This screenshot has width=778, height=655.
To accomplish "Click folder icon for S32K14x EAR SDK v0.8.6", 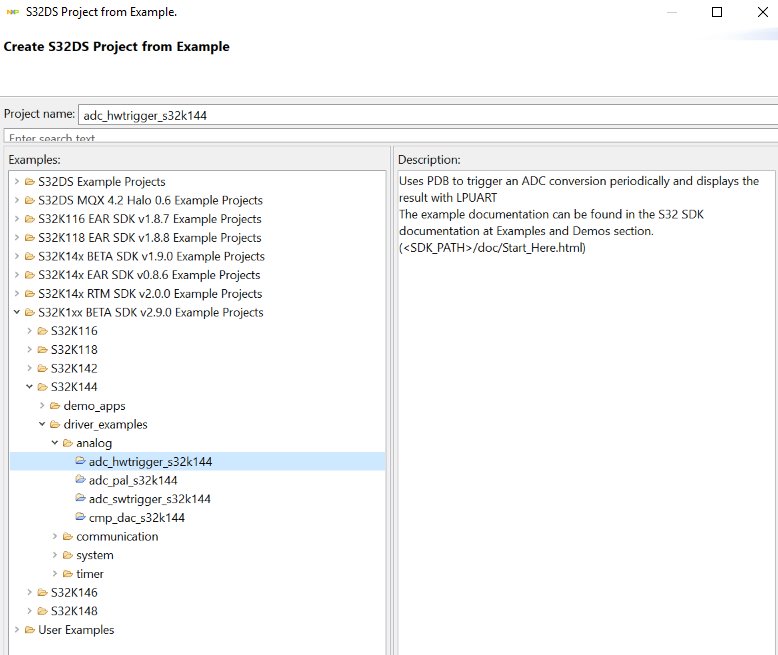I will [x=30, y=275].
